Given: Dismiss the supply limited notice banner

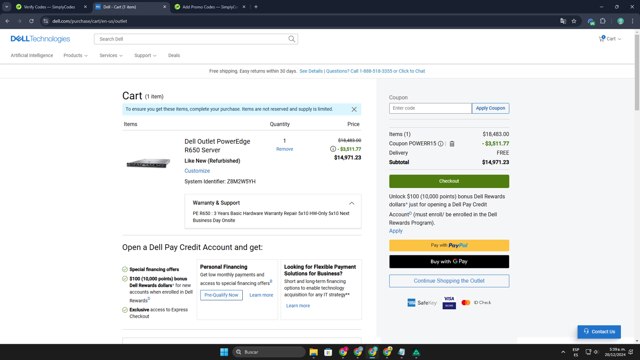Looking at the screenshot, I should [x=354, y=109].
